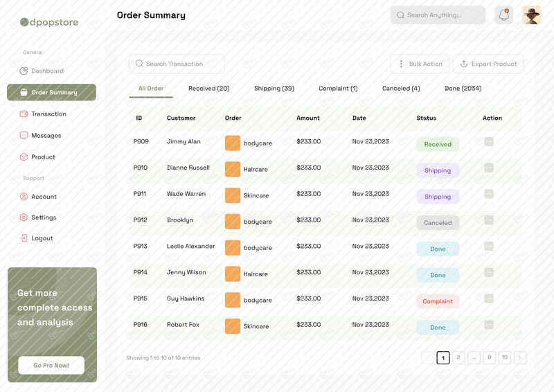Click the Go Pro Now! button
This screenshot has height=392, width=554.
tap(51, 365)
